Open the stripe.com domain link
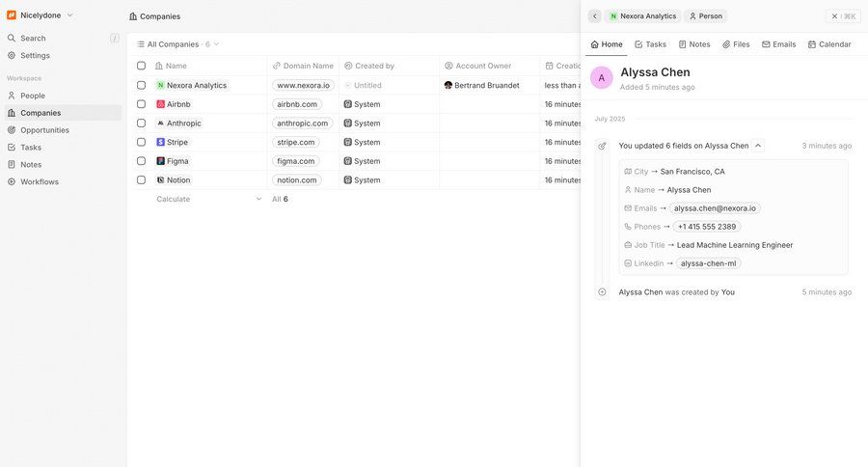 point(296,143)
